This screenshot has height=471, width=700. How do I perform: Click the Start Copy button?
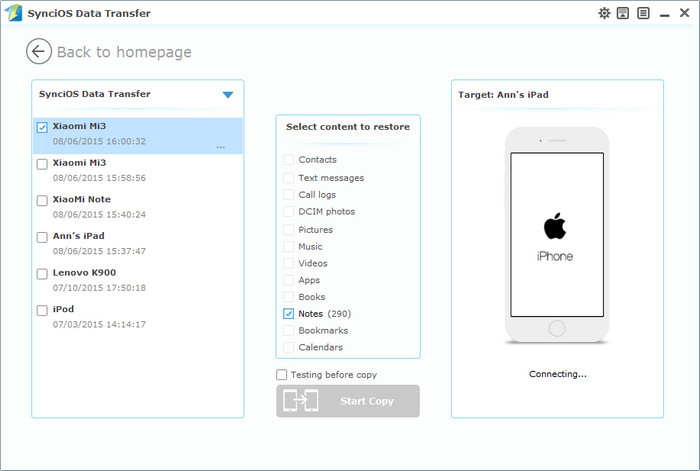click(348, 401)
